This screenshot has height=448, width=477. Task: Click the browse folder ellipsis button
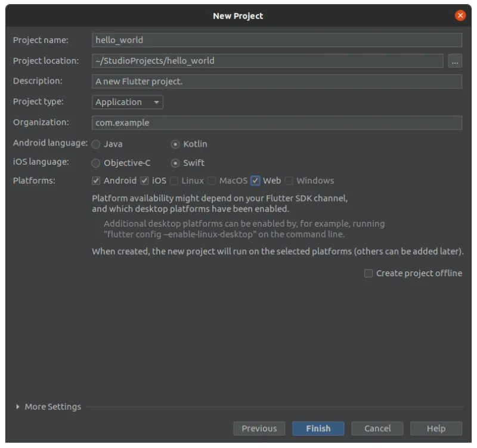[x=455, y=61]
